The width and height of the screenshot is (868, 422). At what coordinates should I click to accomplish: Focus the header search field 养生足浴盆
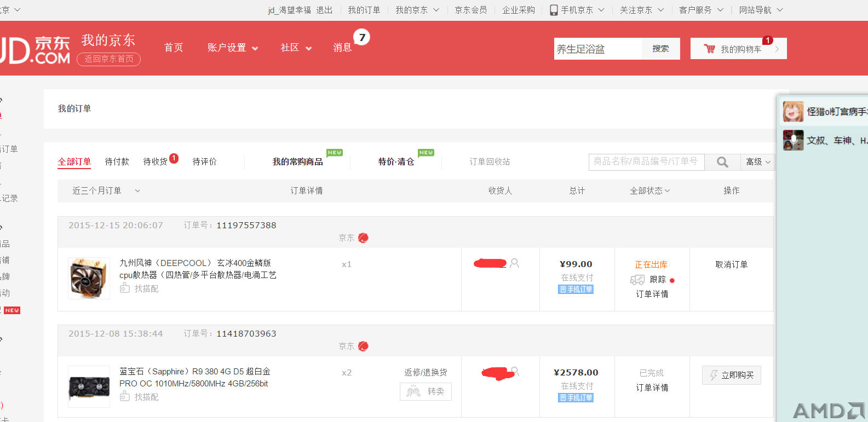598,49
